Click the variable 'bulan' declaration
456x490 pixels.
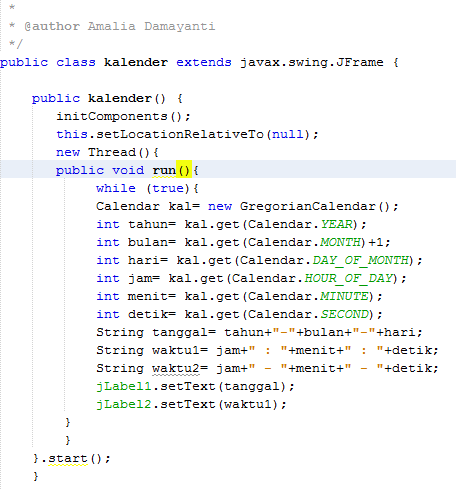148,242
